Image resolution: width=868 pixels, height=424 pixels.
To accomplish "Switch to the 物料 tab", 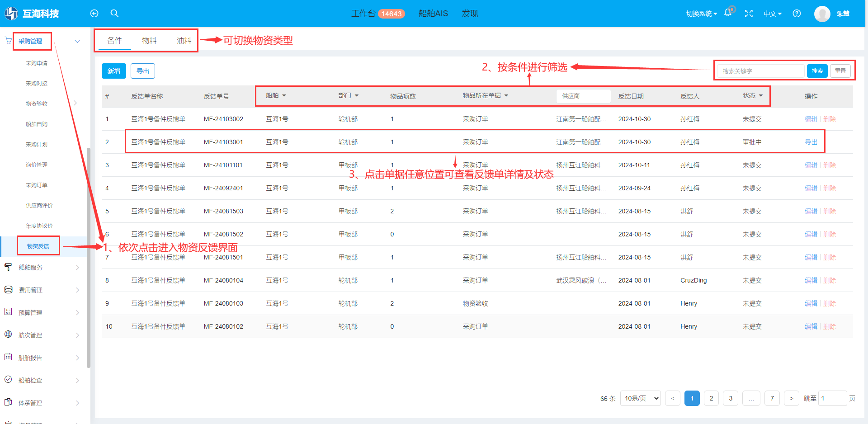I will coord(149,41).
